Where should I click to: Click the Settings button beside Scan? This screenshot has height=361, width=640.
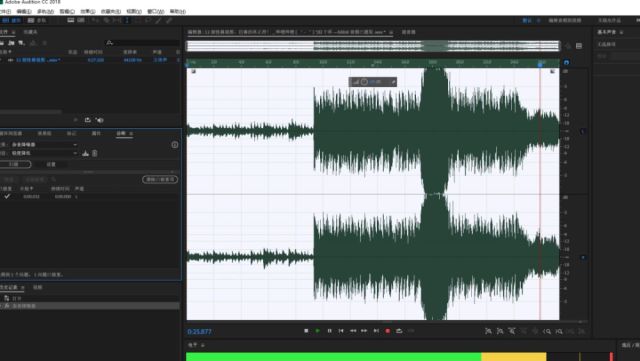[51, 164]
